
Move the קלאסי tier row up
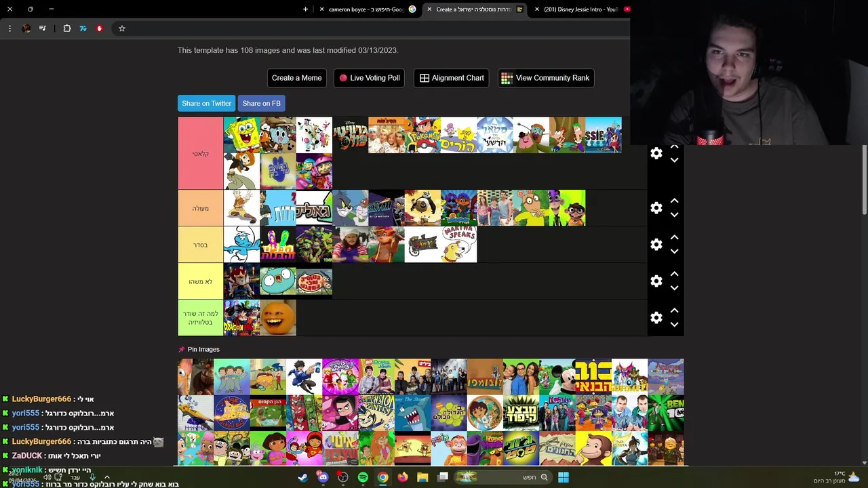pyautogui.click(x=674, y=146)
